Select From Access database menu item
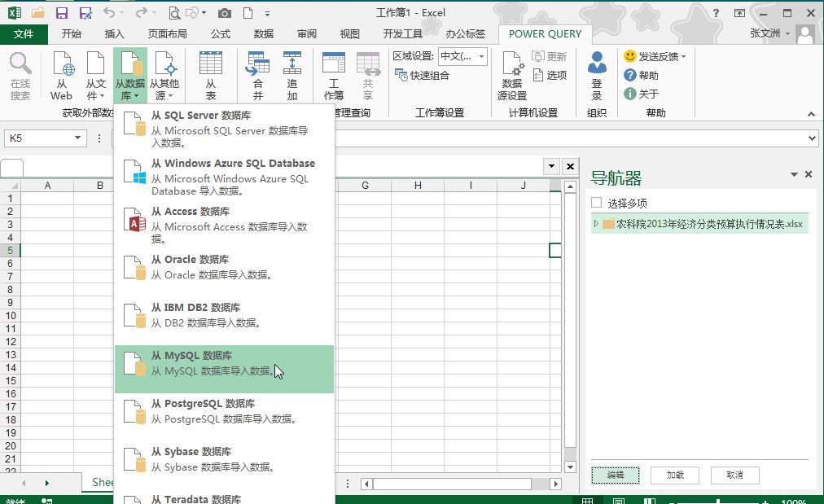 click(225, 225)
